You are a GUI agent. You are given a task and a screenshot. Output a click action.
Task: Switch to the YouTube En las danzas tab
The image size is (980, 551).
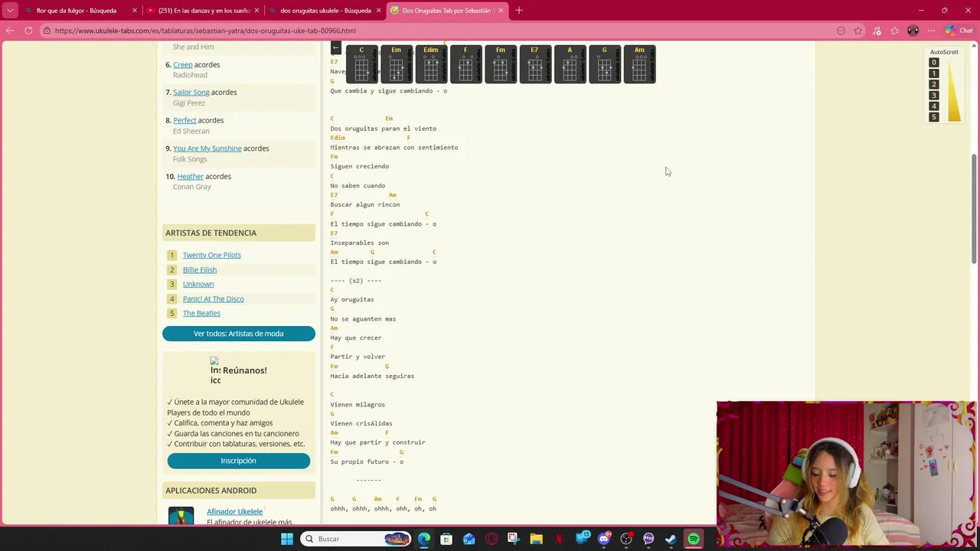tap(203, 11)
